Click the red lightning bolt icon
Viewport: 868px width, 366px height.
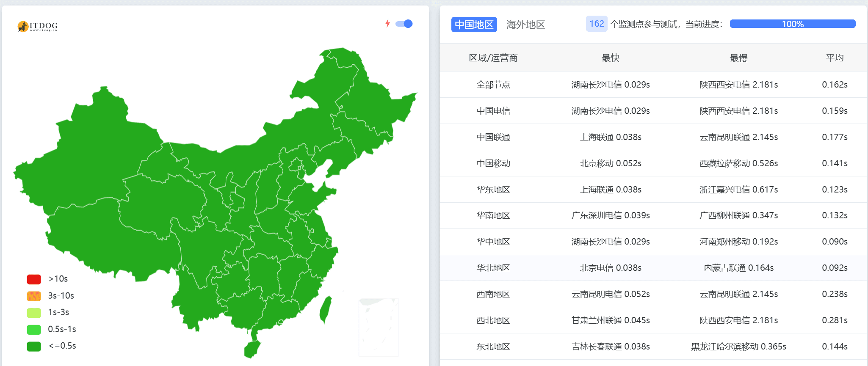387,24
